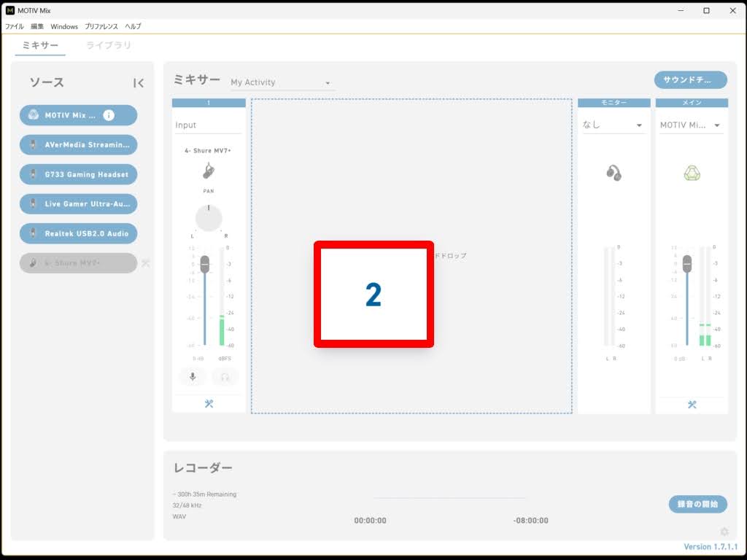The image size is (747, 560).
Task: Click the info icon on MOTIV Mix source
Action: coord(109,115)
